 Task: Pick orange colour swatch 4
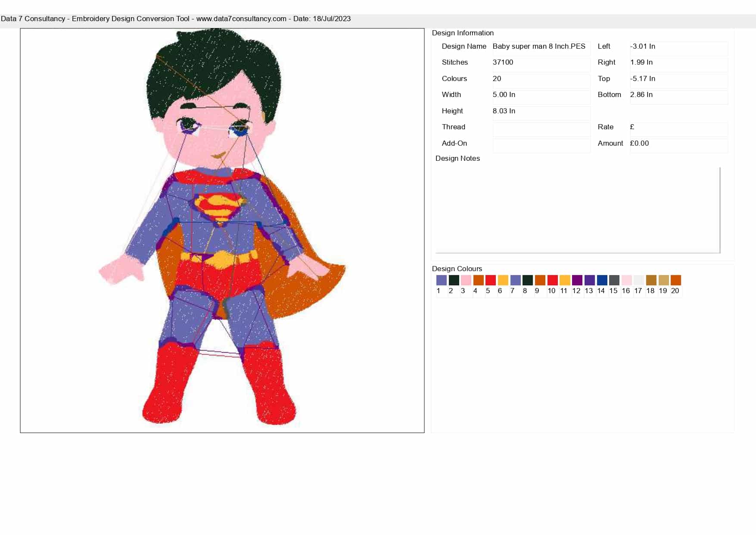tap(478, 280)
